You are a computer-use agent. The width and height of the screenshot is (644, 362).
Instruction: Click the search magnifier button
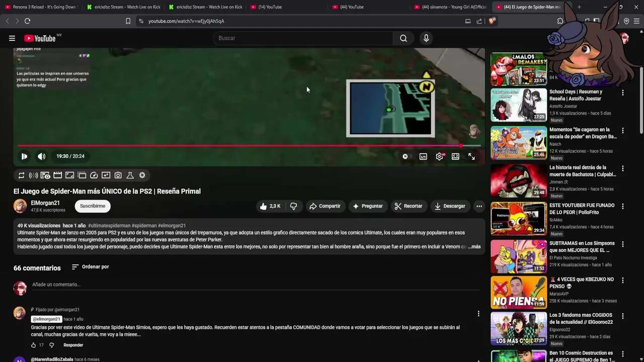click(404, 38)
